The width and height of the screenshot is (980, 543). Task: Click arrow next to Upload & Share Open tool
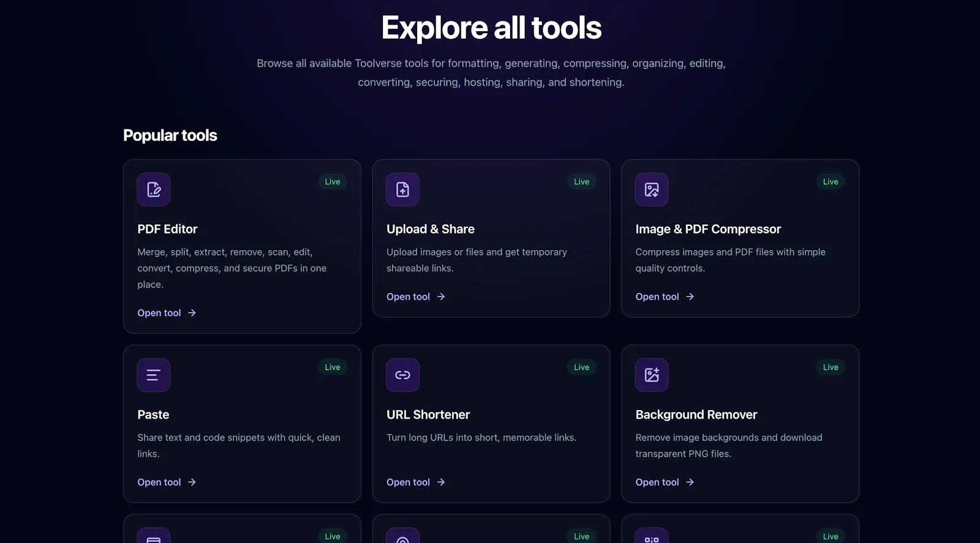[441, 297]
